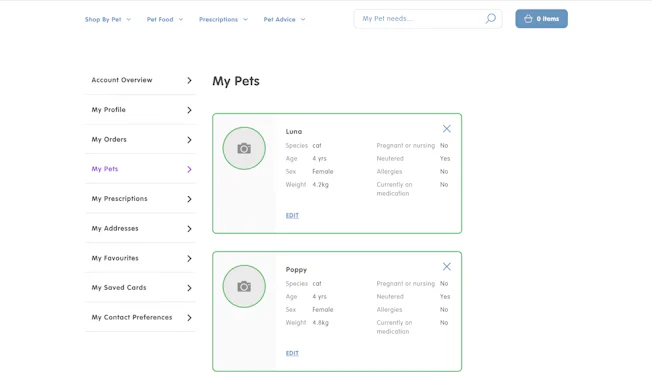Edit Luna's pet details
The image size is (652, 384).
[x=292, y=216]
